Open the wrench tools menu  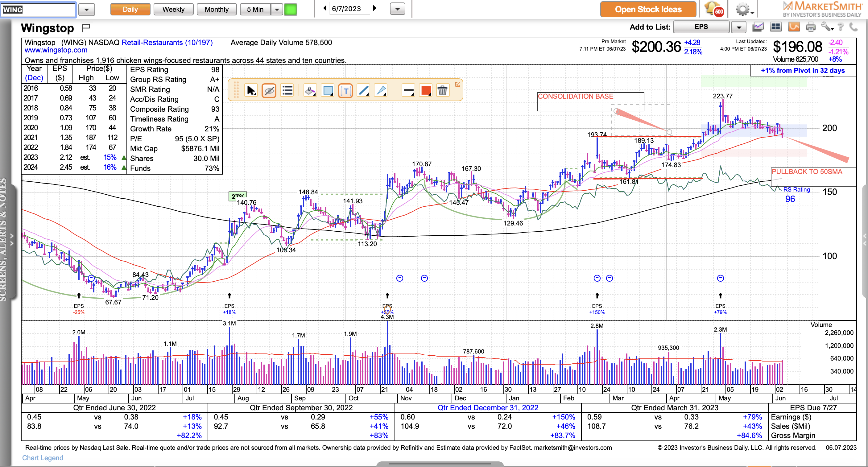click(827, 27)
